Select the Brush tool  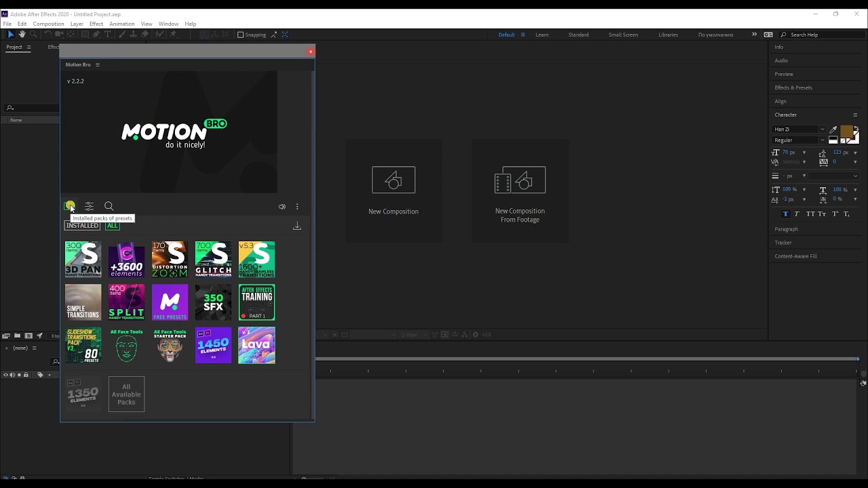121,35
